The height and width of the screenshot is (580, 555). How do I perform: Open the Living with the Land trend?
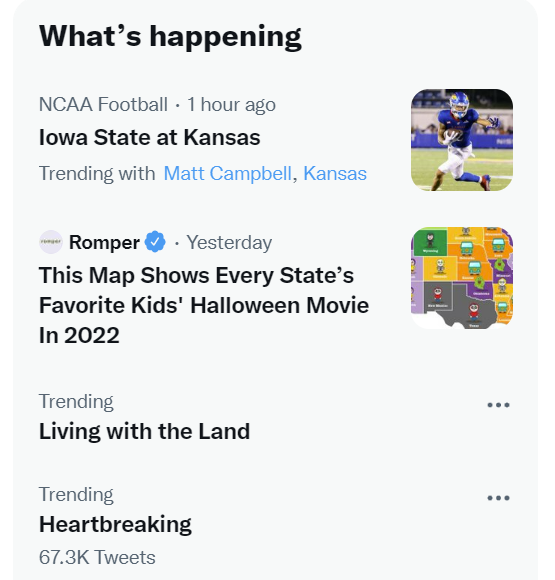pyautogui.click(x=144, y=431)
